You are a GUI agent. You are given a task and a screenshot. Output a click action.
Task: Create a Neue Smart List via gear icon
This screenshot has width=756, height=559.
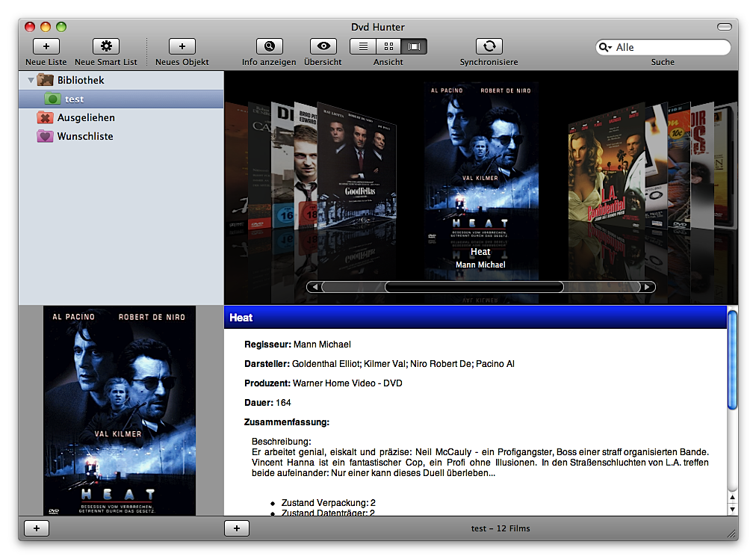(x=106, y=46)
